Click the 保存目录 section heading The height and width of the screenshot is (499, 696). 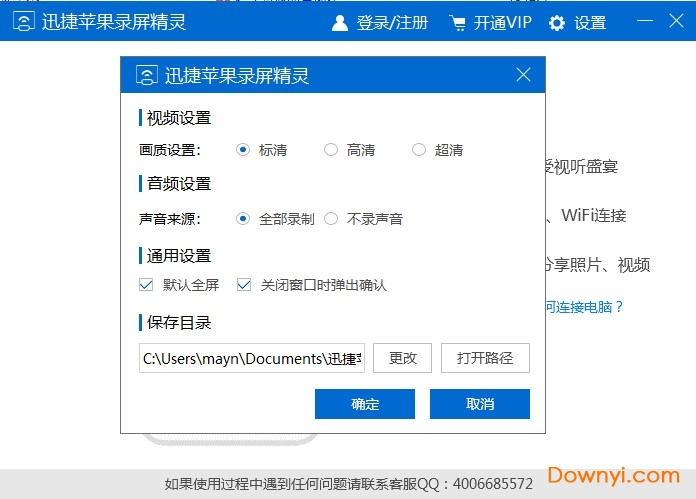coord(179,323)
